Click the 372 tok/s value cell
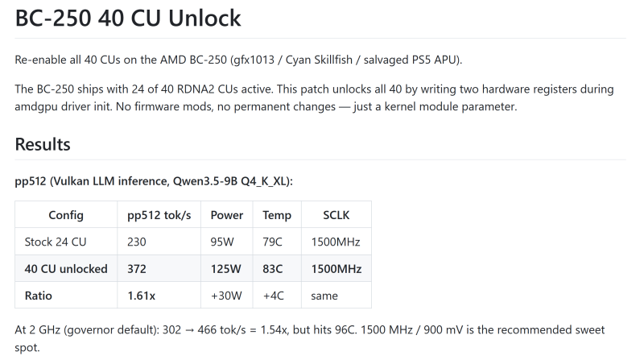 (159, 269)
